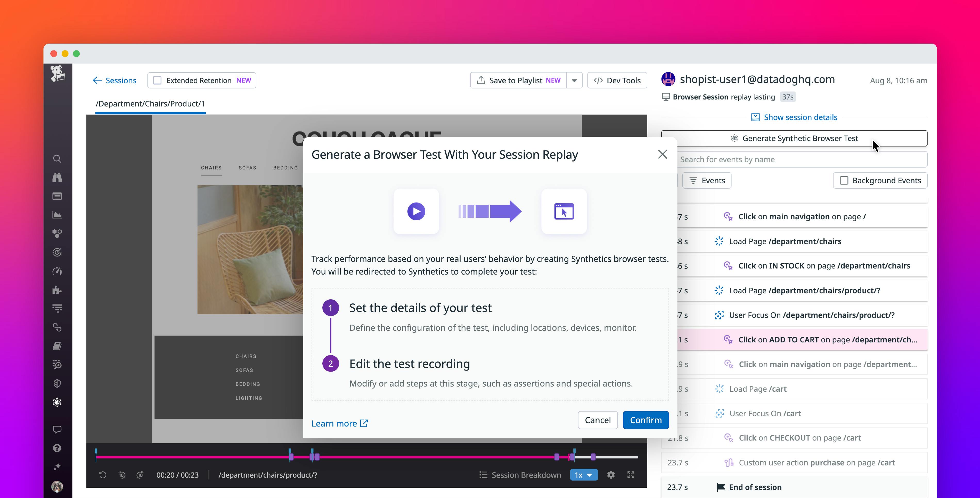Go back to Sessions
This screenshot has height=498, width=980.
[x=115, y=80]
